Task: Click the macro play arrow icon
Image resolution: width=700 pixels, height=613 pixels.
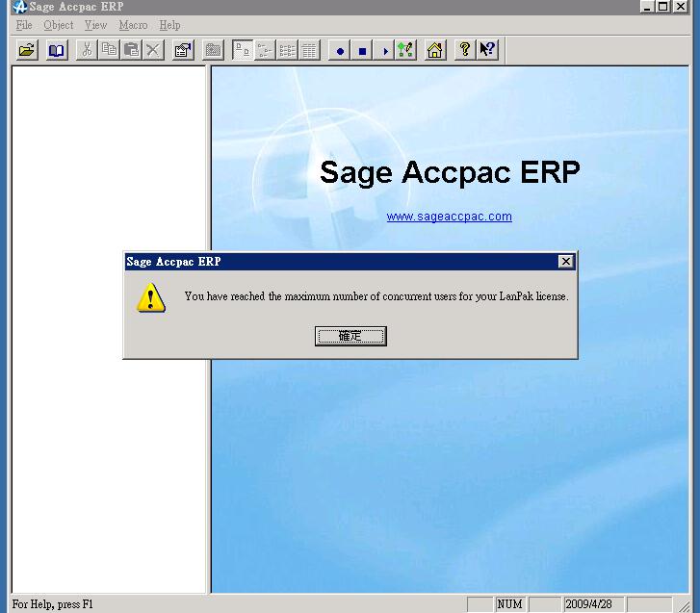Action: [384, 50]
